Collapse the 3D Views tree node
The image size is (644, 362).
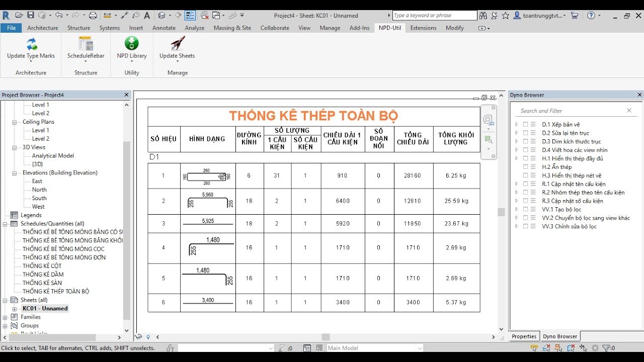tap(14, 147)
